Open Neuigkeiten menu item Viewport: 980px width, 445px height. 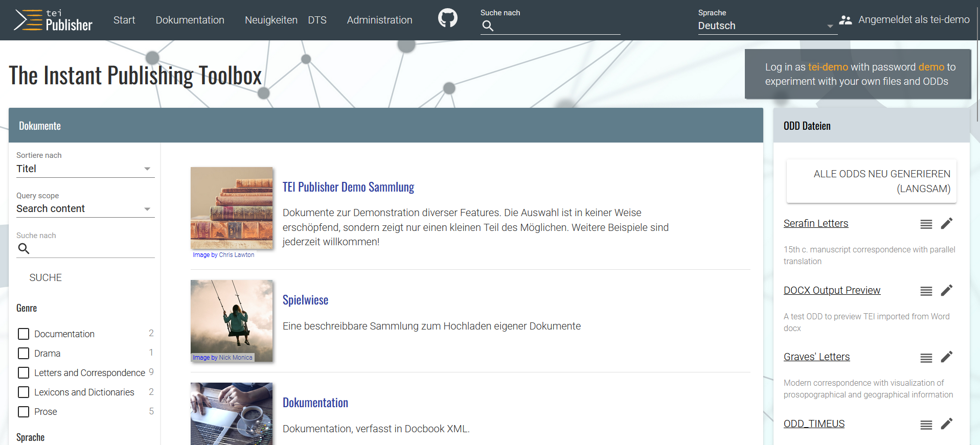point(271,20)
